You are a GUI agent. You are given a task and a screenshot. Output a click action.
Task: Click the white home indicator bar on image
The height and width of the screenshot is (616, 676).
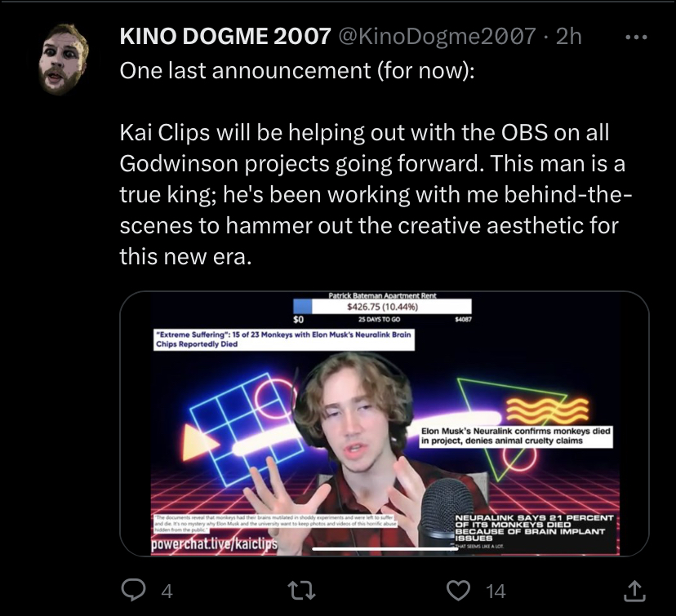click(385, 549)
